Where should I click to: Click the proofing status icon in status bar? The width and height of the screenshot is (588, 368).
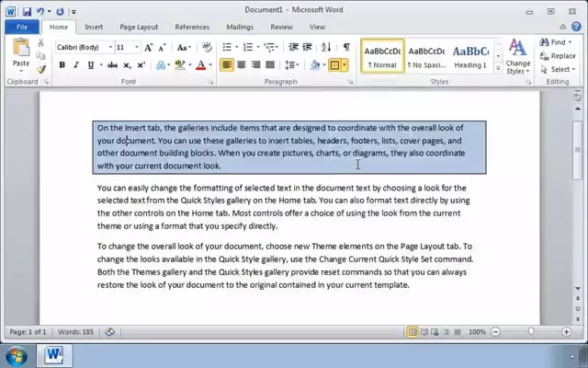109,332
